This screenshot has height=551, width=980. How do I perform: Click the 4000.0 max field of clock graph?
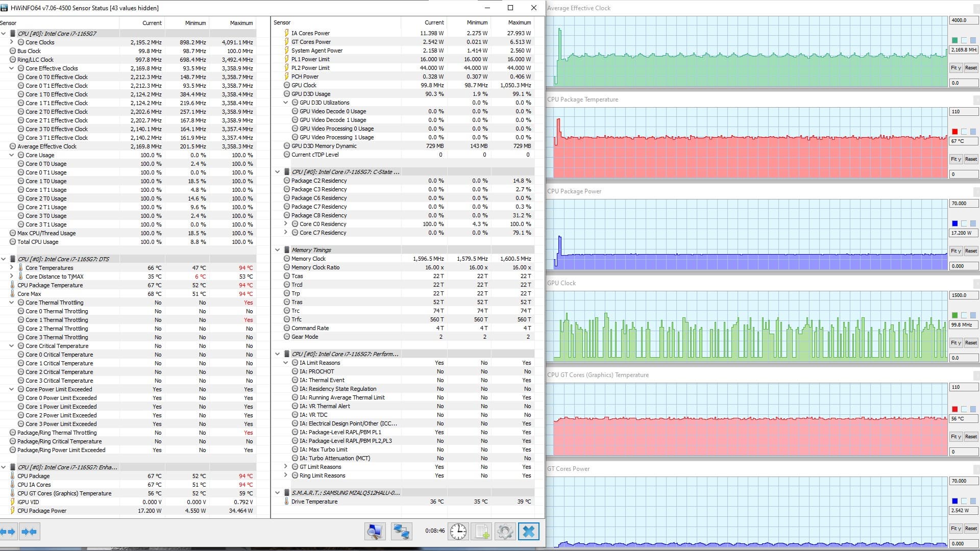[963, 20]
